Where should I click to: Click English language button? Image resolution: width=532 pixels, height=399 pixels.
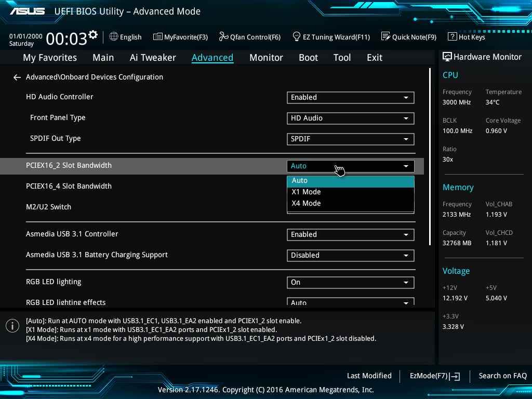[x=126, y=37]
